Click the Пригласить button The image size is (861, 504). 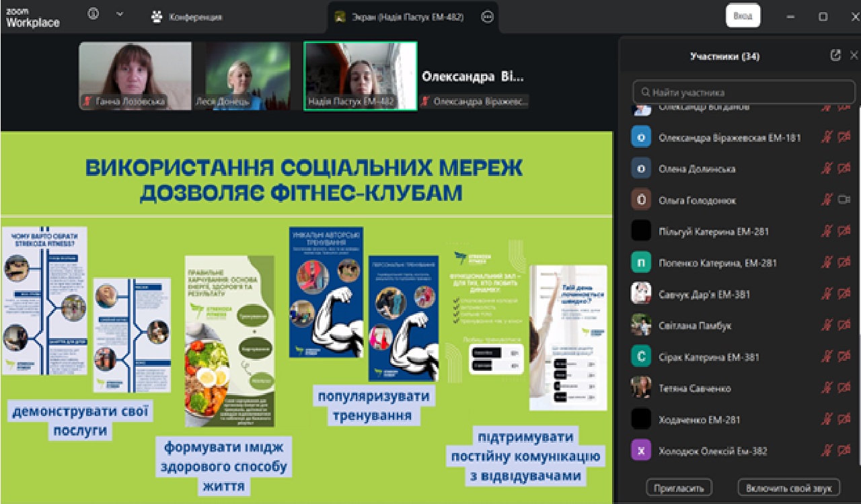pyautogui.click(x=679, y=488)
